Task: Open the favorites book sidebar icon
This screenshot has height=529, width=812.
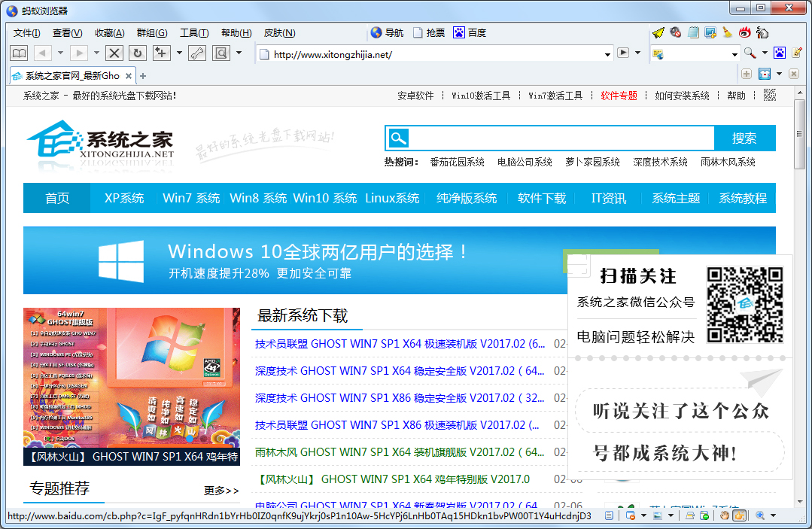Action: [19, 53]
